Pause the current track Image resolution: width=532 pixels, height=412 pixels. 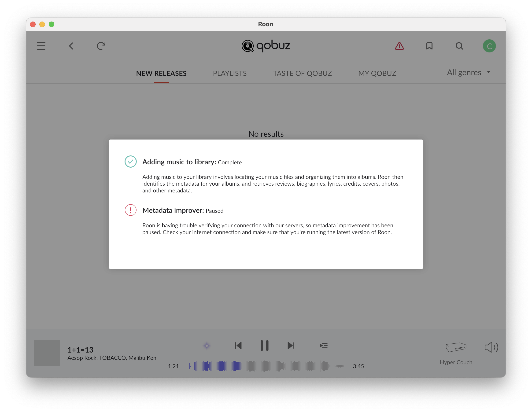point(264,346)
